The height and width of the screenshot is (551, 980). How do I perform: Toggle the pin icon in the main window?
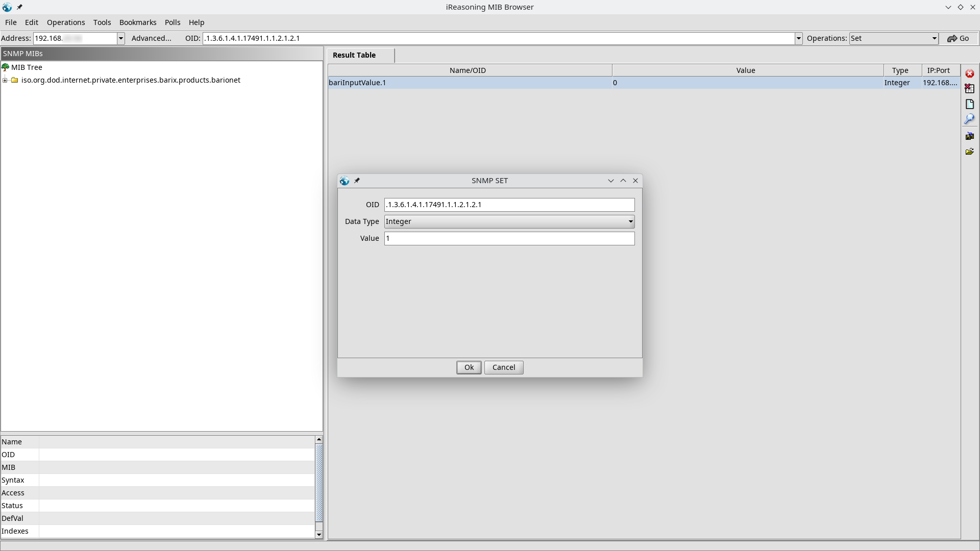(19, 7)
